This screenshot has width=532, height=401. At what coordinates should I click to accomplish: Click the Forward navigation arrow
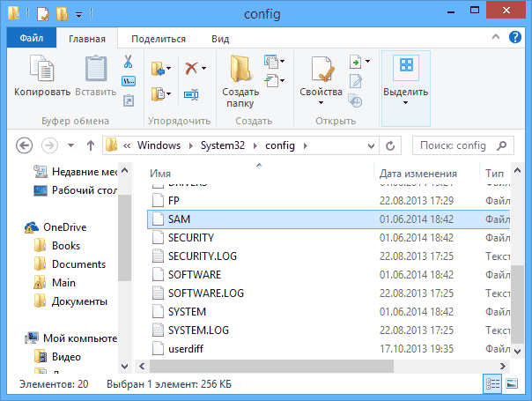pos(49,145)
